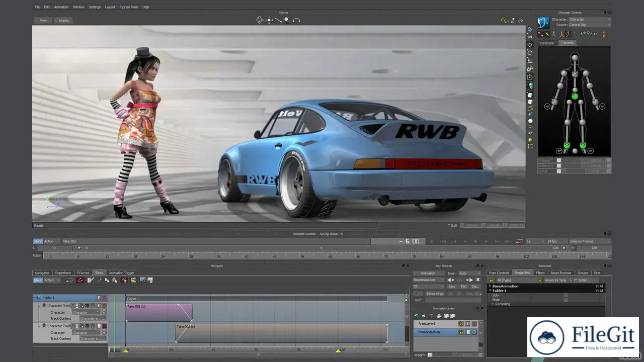Image resolution: width=644 pixels, height=362 pixels.
Task: Click the LCL reference mode icon
Action: pos(530,37)
